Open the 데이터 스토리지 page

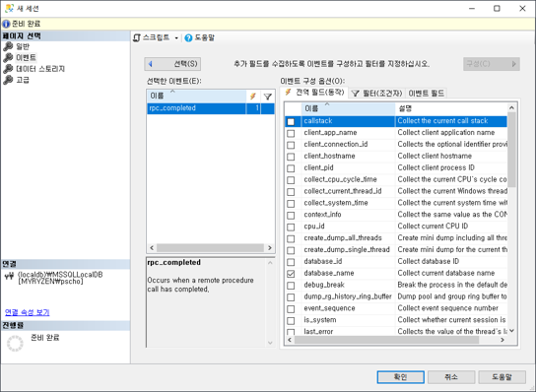40,69
